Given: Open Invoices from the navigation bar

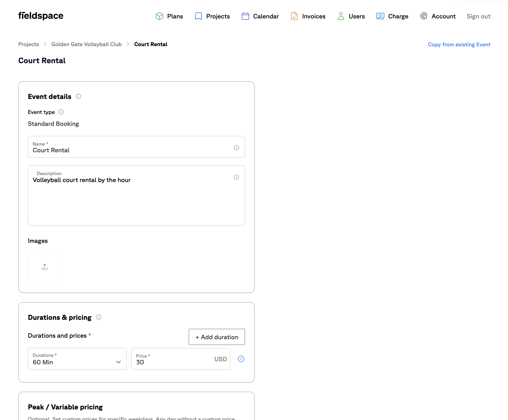Looking at the screenshot, I should 314,16.
